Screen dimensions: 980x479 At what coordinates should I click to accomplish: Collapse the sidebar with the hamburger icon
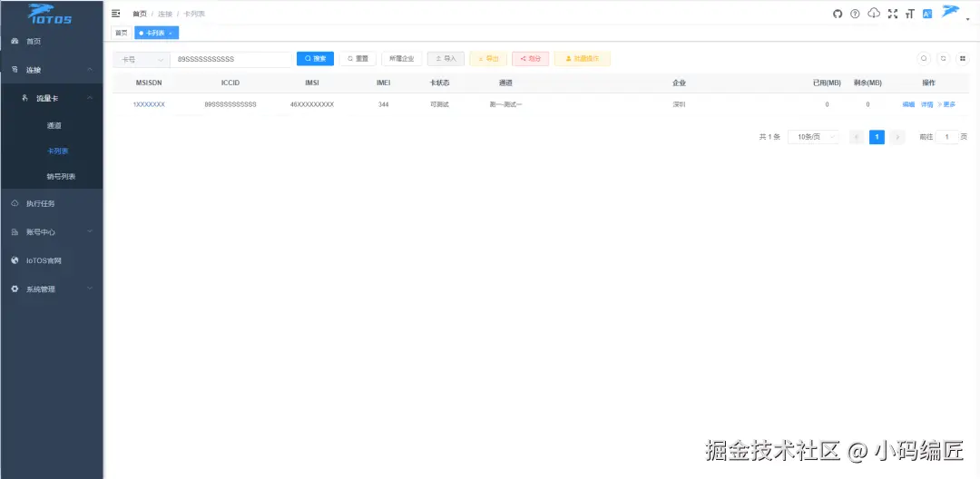click(115, 13)
